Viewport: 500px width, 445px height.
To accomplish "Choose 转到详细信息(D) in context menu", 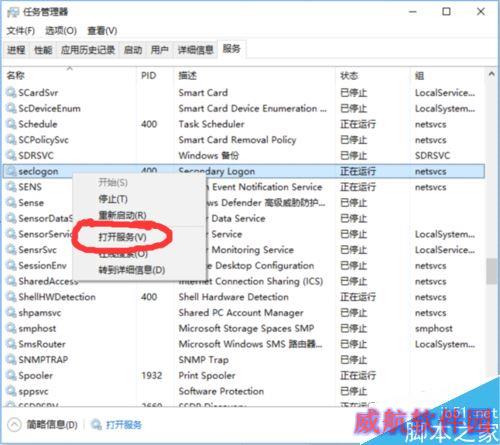I will coord(132,270).
